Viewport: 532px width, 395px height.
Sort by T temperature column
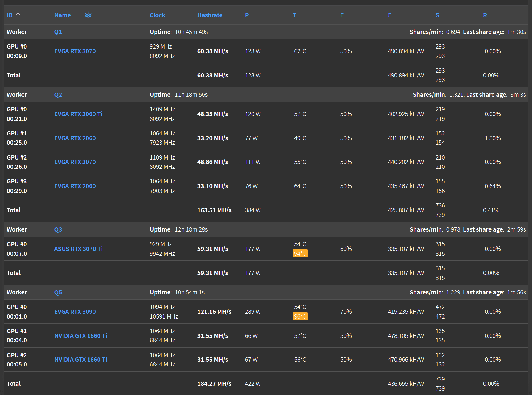click(x=294, y=15)
